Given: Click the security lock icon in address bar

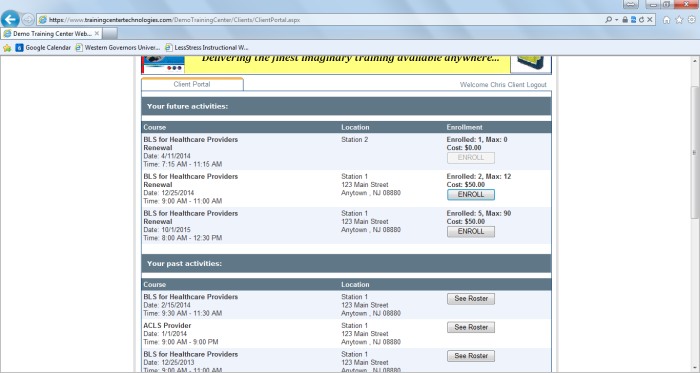Looking at the screenshot, I should coord(625,20).
